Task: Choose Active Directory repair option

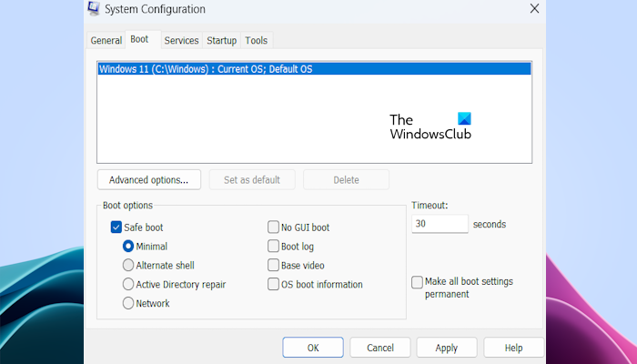Action: tap(128, 284)
